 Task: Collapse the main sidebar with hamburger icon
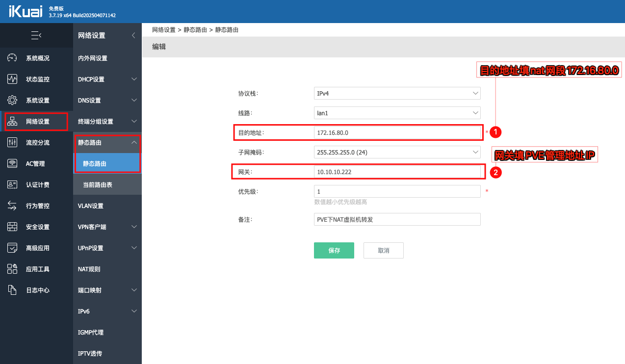tap(36, 35)
